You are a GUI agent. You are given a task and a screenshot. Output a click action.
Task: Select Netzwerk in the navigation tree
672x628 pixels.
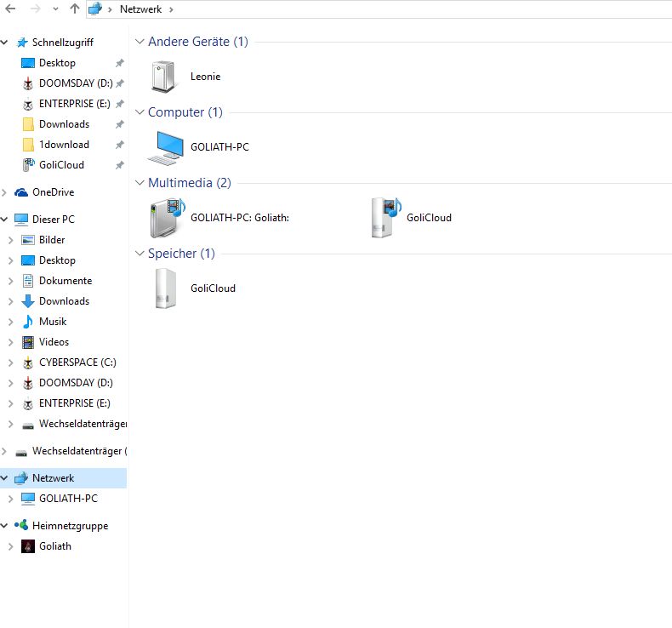pyautogui.click(x=53, y=478)
